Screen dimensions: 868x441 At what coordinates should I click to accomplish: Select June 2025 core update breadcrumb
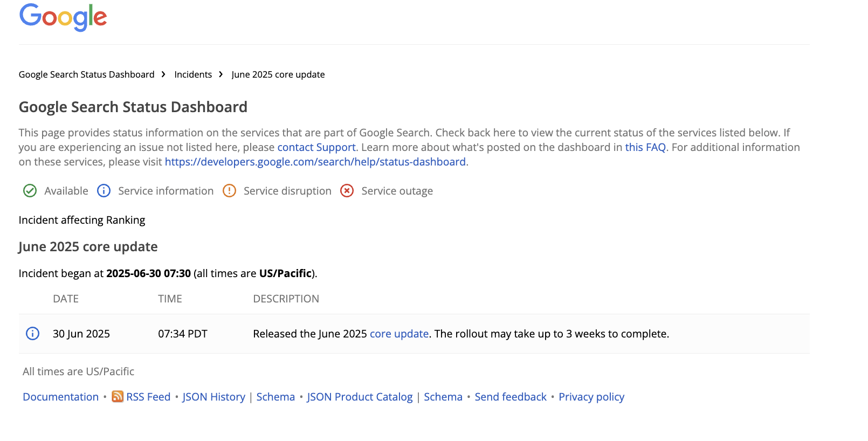(278, 74)
